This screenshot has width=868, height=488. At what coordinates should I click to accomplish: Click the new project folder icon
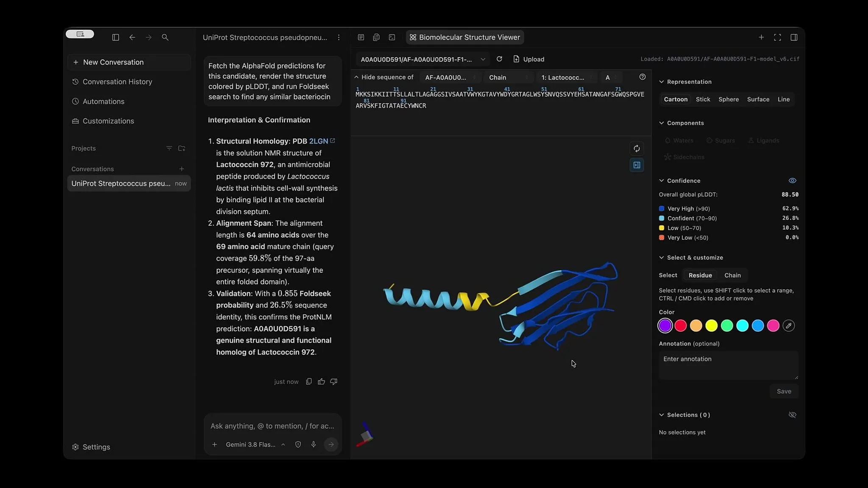[182, 148]
